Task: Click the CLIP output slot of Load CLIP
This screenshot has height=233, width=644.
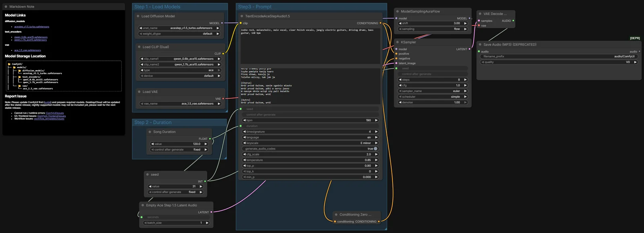Action: click(223, 54)
